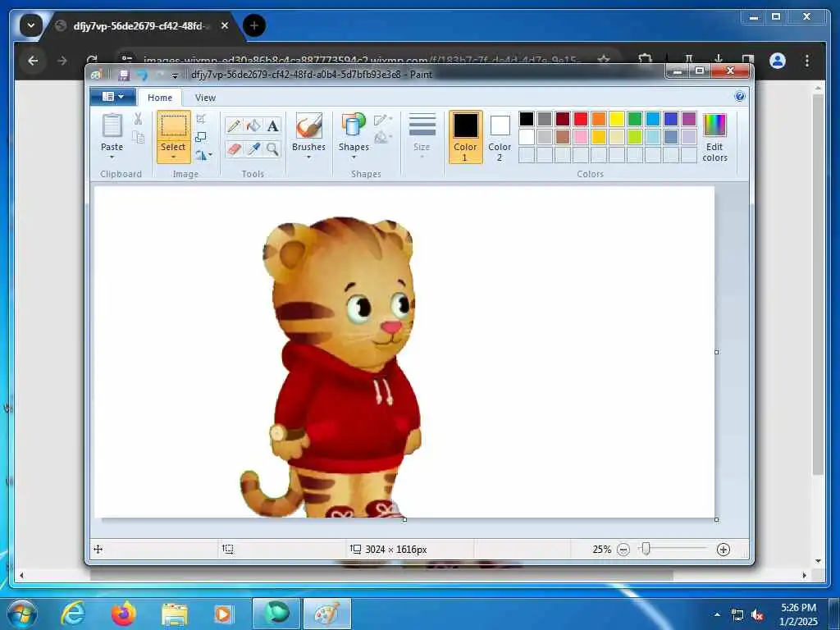Pick the black color swatch

527,119
